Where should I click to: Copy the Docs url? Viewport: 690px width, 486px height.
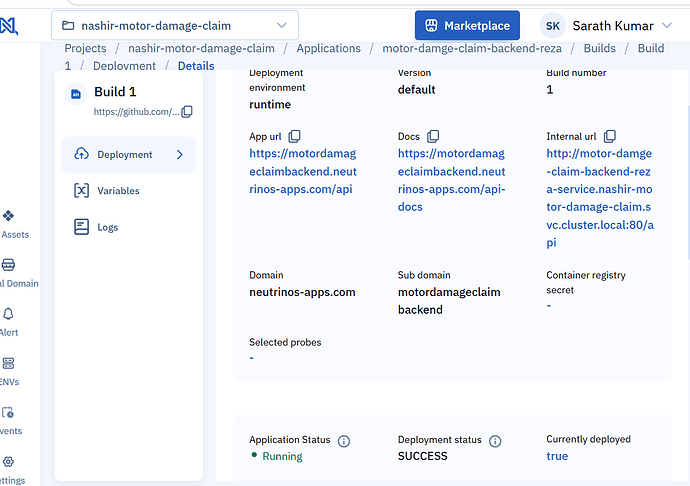[x=433, y=136]
